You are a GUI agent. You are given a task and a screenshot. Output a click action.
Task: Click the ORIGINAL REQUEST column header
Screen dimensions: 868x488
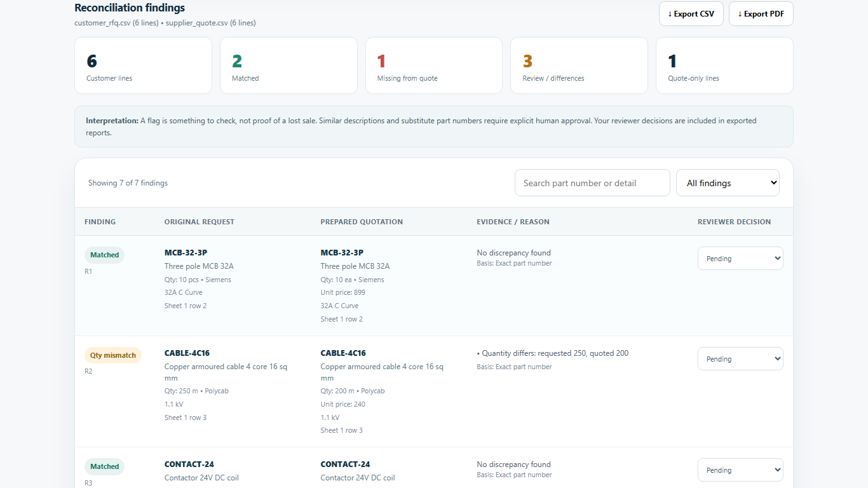(200, 222)
